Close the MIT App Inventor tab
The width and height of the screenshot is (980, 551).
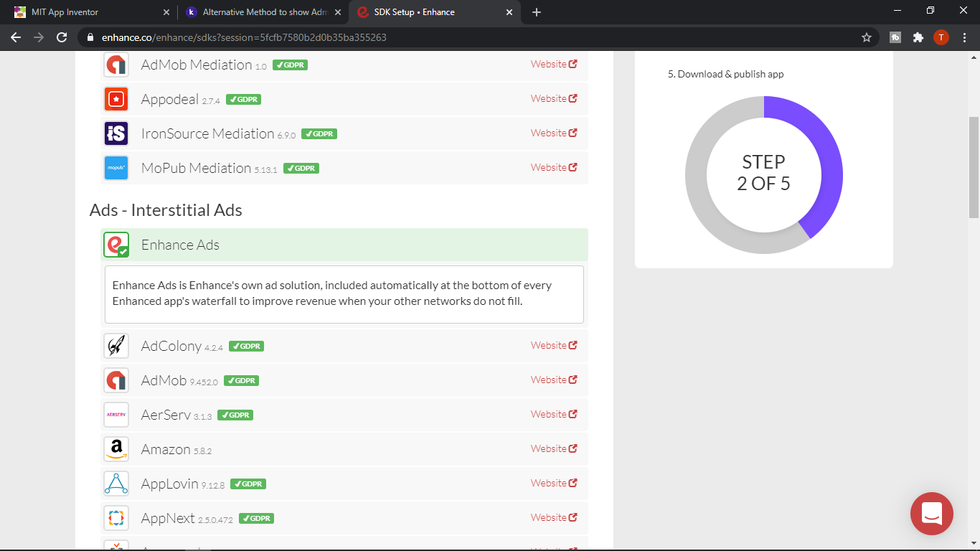tap(166, 12)
